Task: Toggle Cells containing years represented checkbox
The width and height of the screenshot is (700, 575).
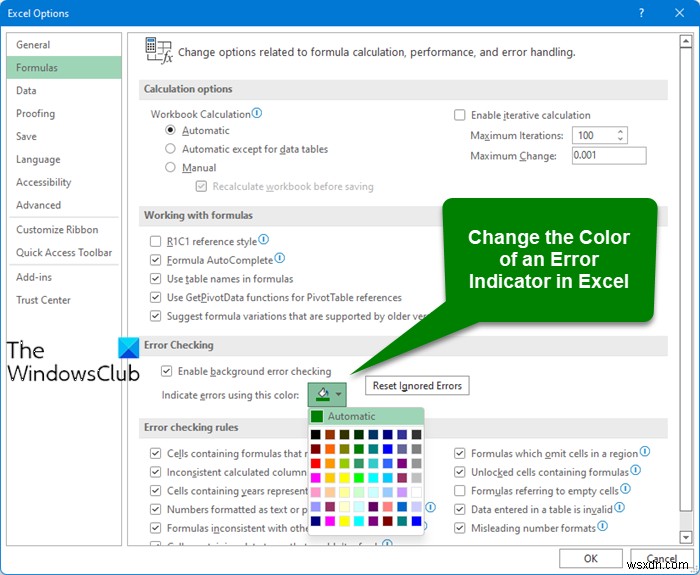Action: (155, 491)
